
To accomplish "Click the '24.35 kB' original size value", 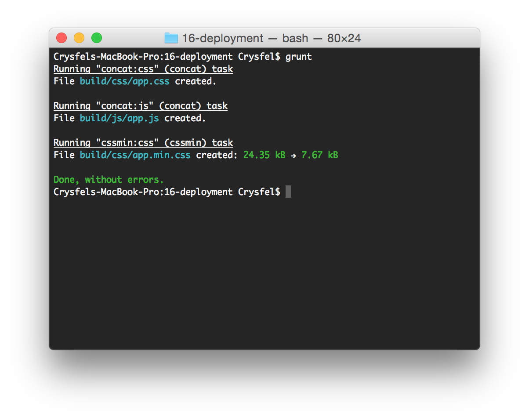I will pos(264,155).
